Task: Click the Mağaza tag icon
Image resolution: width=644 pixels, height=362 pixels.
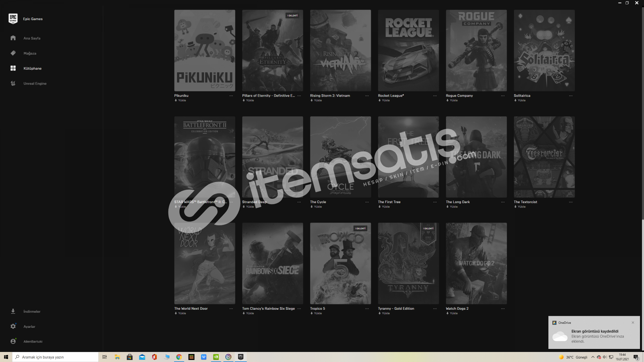Action: (13, 53)
